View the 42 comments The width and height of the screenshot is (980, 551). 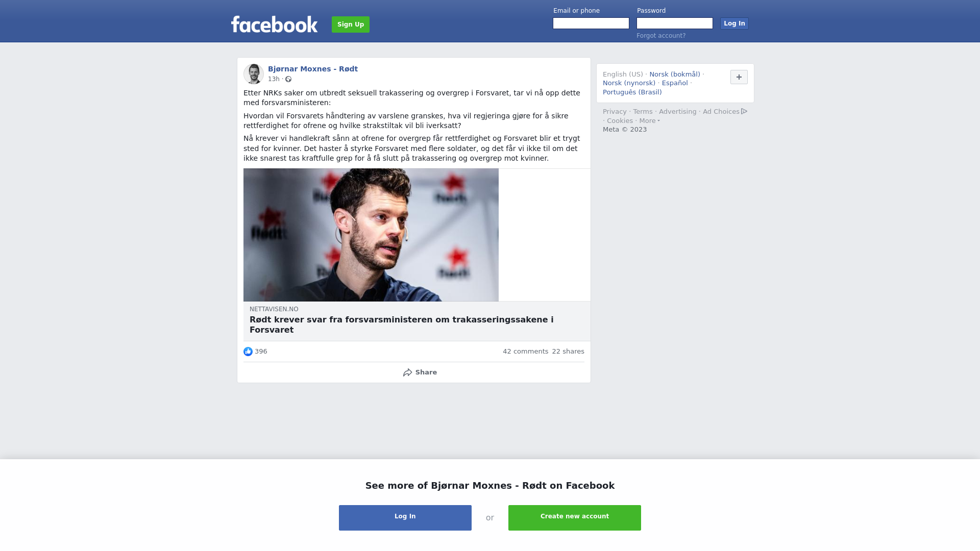click(525, 352)
